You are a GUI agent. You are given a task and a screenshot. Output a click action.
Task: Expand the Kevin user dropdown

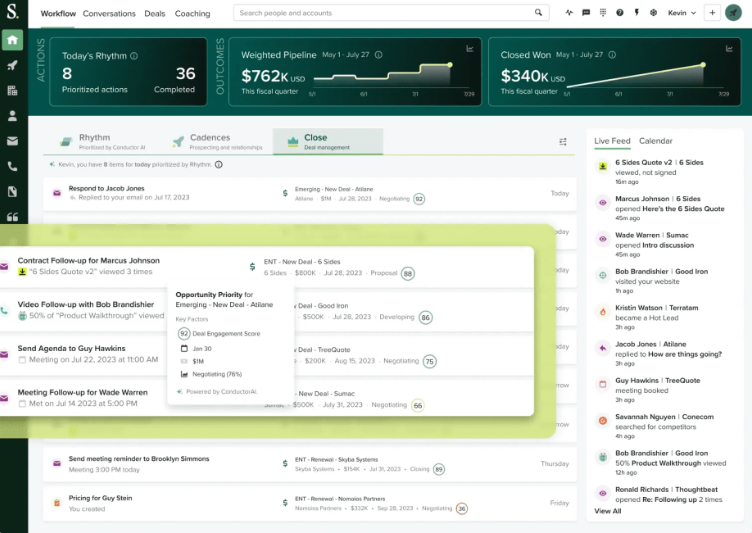pyautogui.click(x=682, y=13)
